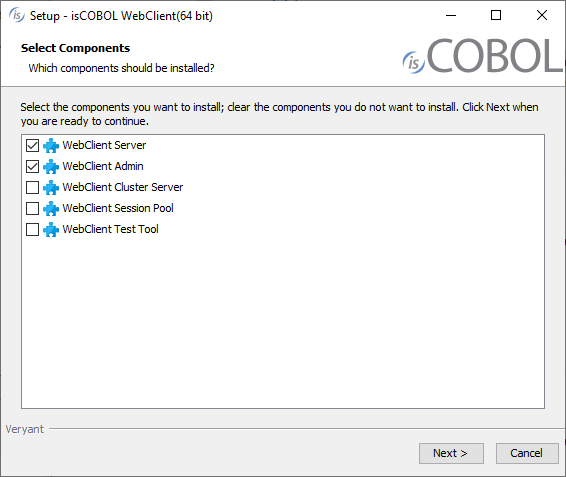Screen dimensions: 566x477
Task: Minimize the setup window
Action: [x=451, y=15]
